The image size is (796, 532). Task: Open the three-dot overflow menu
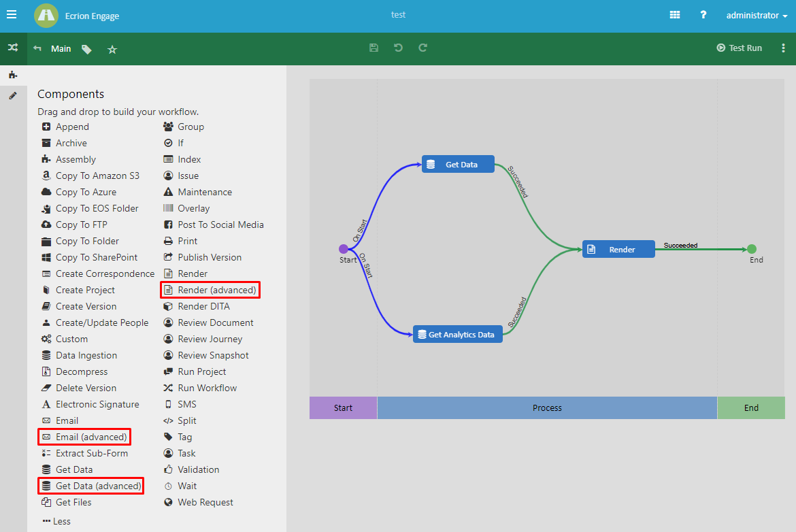pyautogui.click(x=783, y=48)
